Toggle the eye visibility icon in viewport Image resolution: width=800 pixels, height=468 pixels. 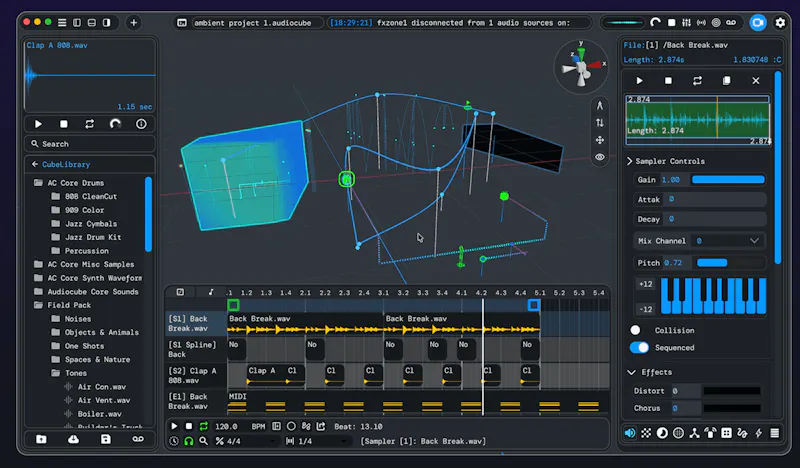(x=600, y=157)
